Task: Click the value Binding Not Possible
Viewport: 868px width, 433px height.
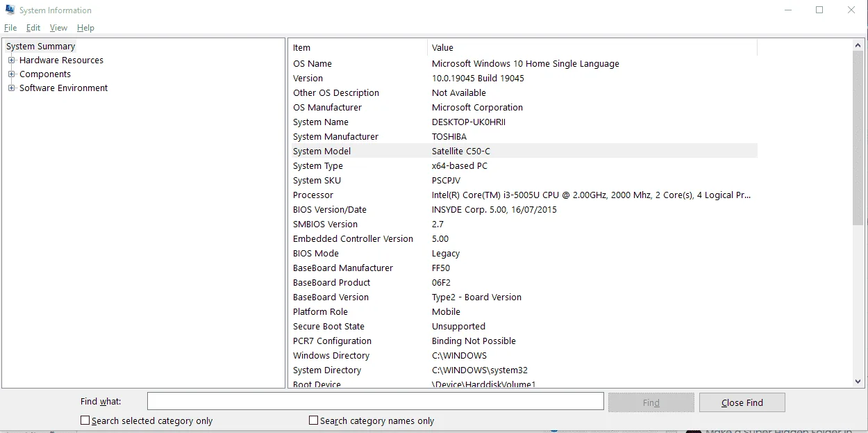Action: pos(474,341)
